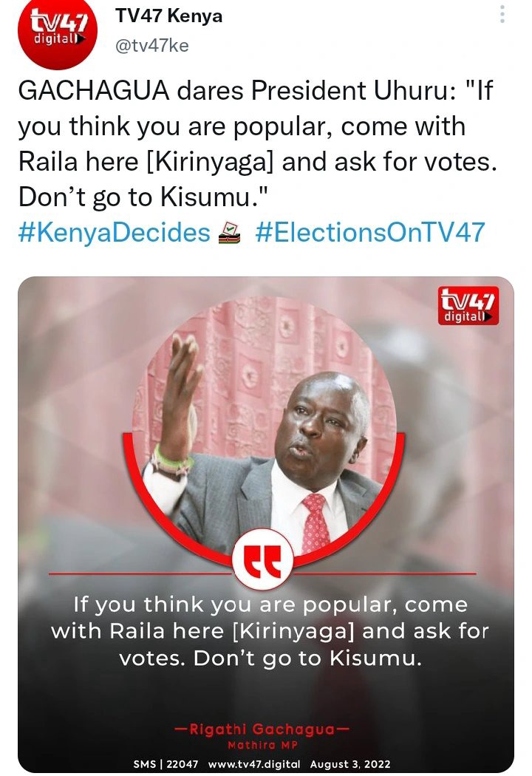The height and width of the screenshot is (776, 532).
Task: Click the TV47 digital logo on image
Action: coord(468,306)
